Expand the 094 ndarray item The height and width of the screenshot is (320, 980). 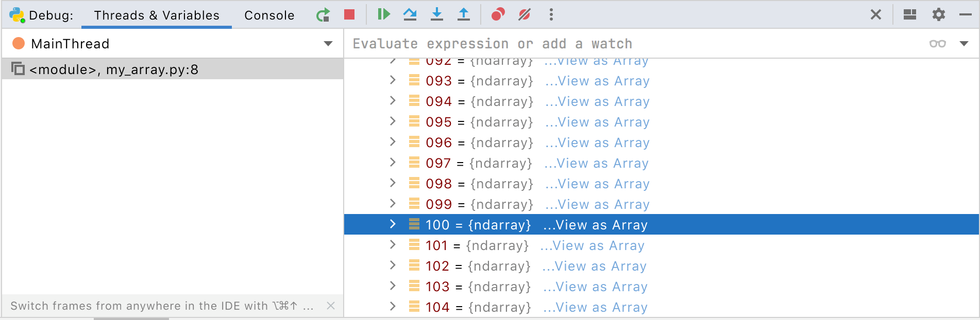[393, 101]
